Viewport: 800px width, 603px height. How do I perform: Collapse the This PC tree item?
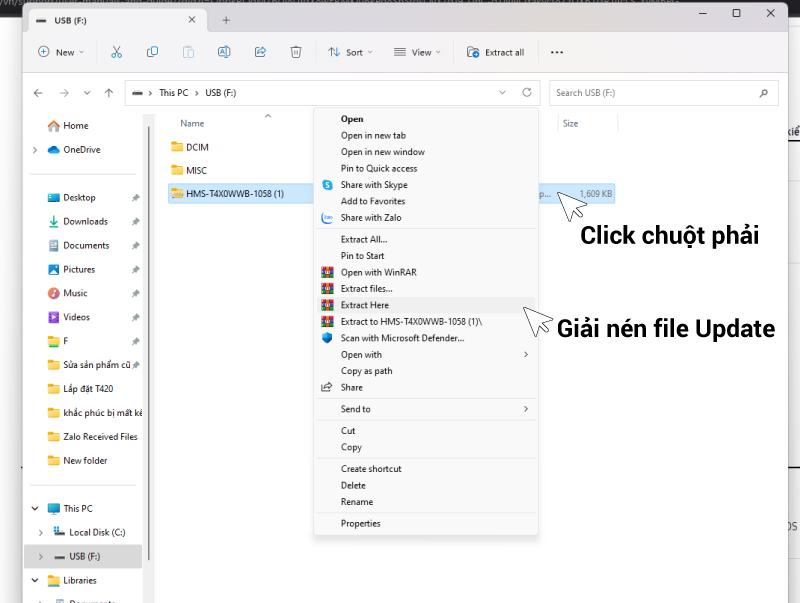(34, 507)
